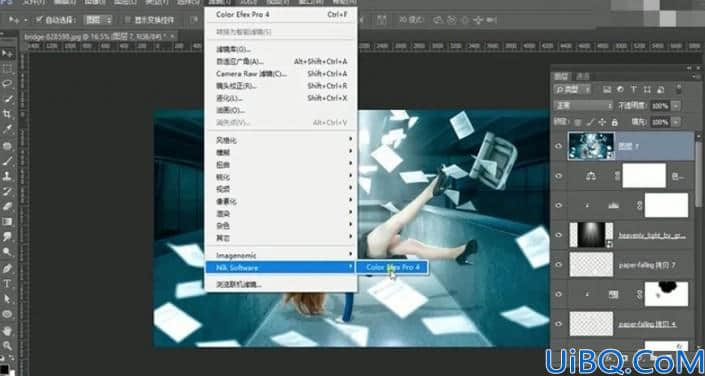Select the heavenly_light layer thumbnail
Viewport: 705px width, 376px height.
pyautogui.click(x=591, y=235)
